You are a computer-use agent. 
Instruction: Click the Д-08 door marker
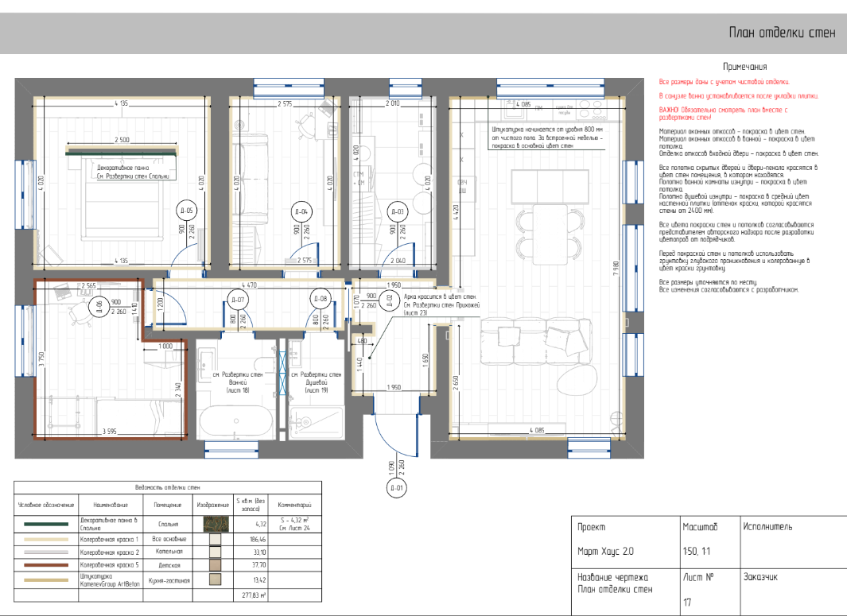(x=321, y=299)
